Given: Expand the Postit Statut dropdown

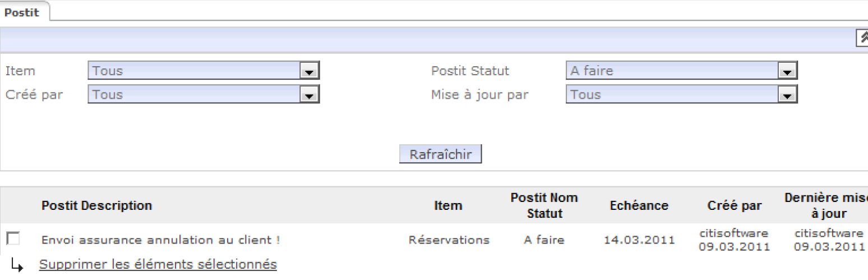Looking at the screenshot, I should pos(786,71).
